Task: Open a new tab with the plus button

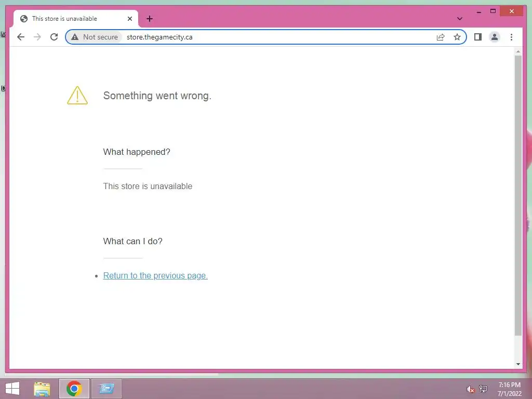Action: [150, 19]
